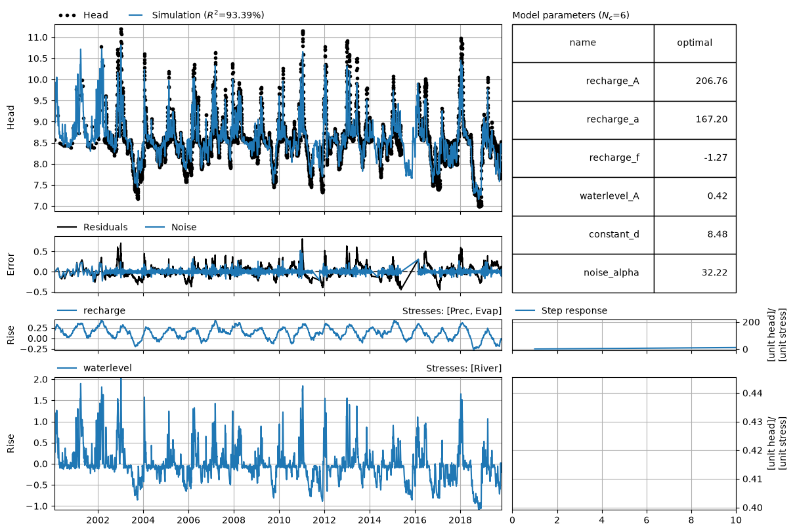Click the 'Model parameters (Nc=6)' title
The image size is (795, 532).
(x=570, y=15)
